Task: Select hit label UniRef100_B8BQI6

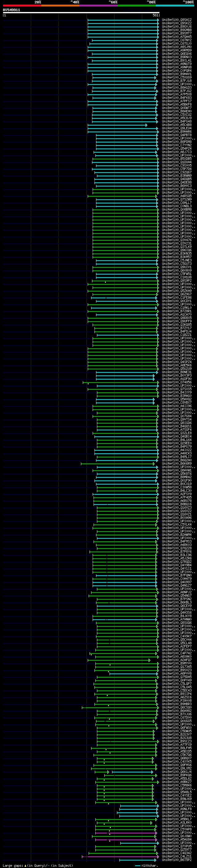Action: pyautogui.click(x=177, y=504)
